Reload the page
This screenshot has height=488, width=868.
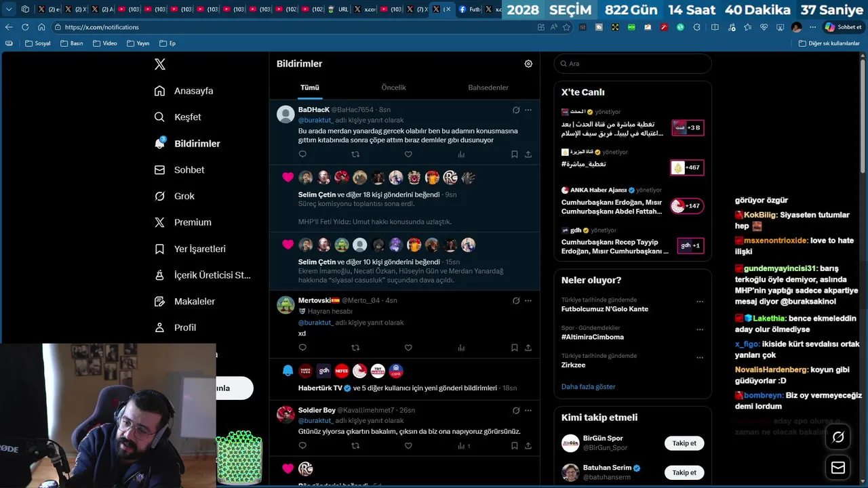pyautogui.click(x=25, y=27)
